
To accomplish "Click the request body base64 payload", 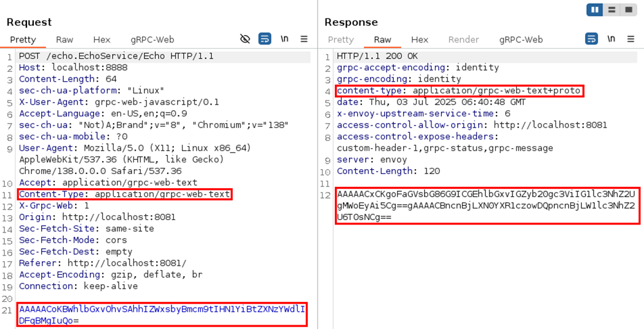I will tap(162, 314).
